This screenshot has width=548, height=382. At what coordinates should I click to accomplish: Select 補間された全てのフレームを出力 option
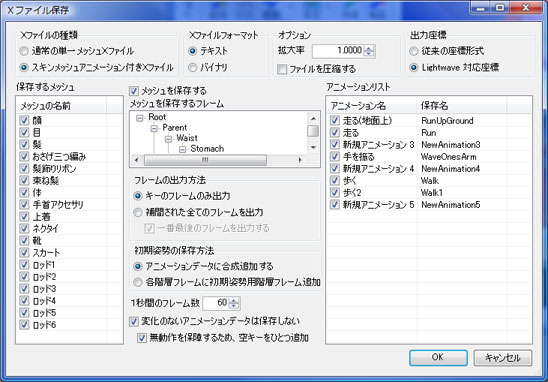coord(138,212)
